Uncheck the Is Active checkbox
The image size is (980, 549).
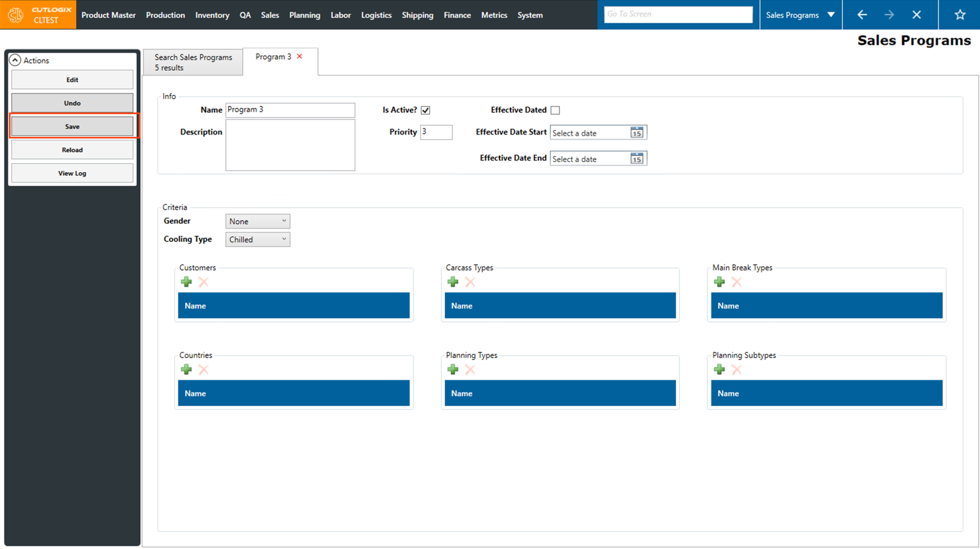point(425,110)
